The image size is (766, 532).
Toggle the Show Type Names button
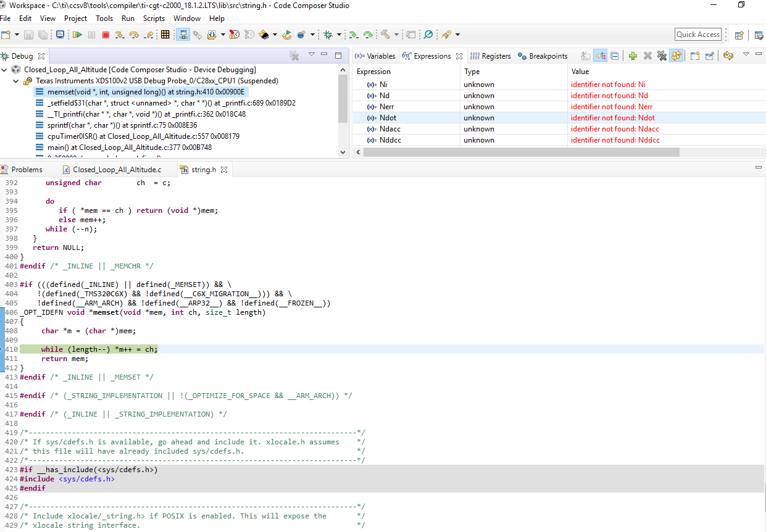pyautogui.click(x=585, y=56)
